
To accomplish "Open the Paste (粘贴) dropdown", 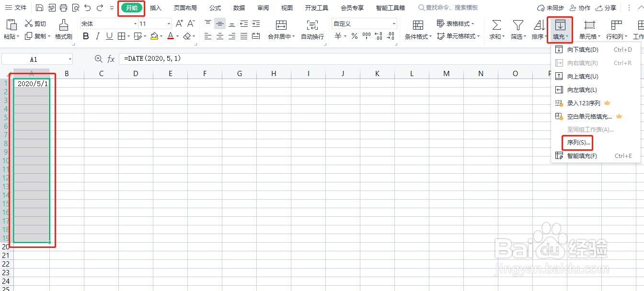I will click(11, 36).
